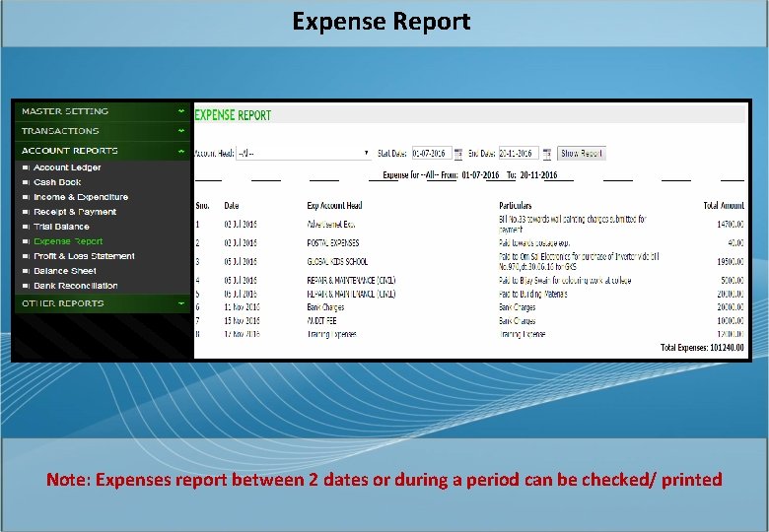The image size is (769, 532).
Task: Click the Bank Reconciliation bullet icon
Action: 26,286
